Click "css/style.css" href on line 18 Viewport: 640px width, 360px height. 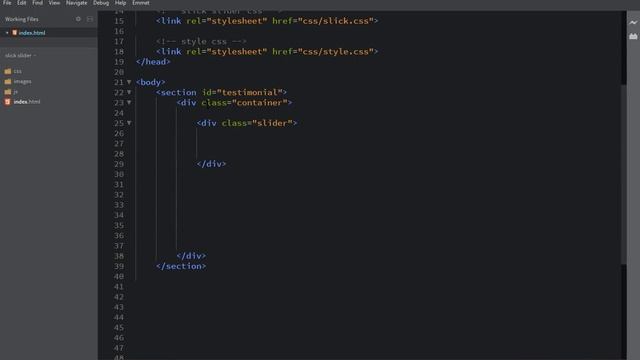pos(336,51)
